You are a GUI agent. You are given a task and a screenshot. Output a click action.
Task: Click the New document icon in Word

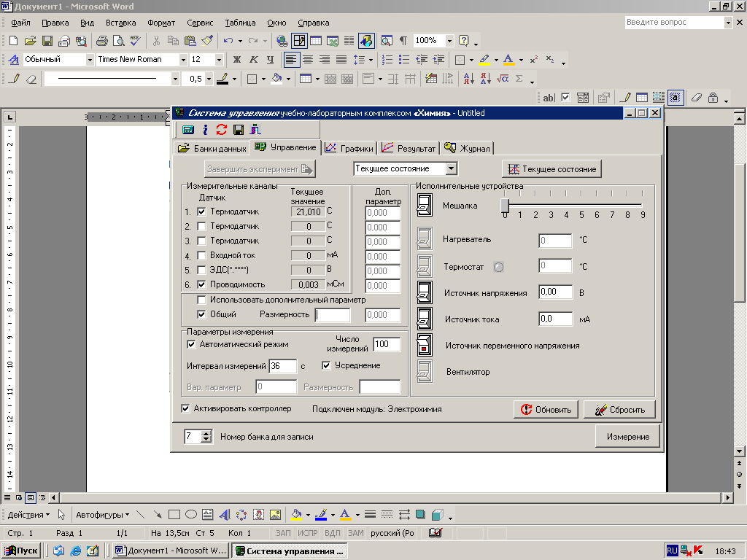[x=13, y=41]
